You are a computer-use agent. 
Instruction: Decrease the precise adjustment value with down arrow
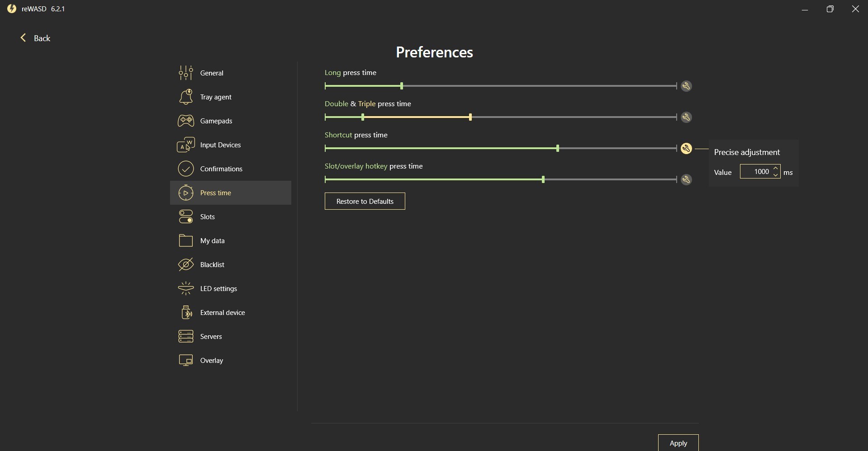(776, 175)
